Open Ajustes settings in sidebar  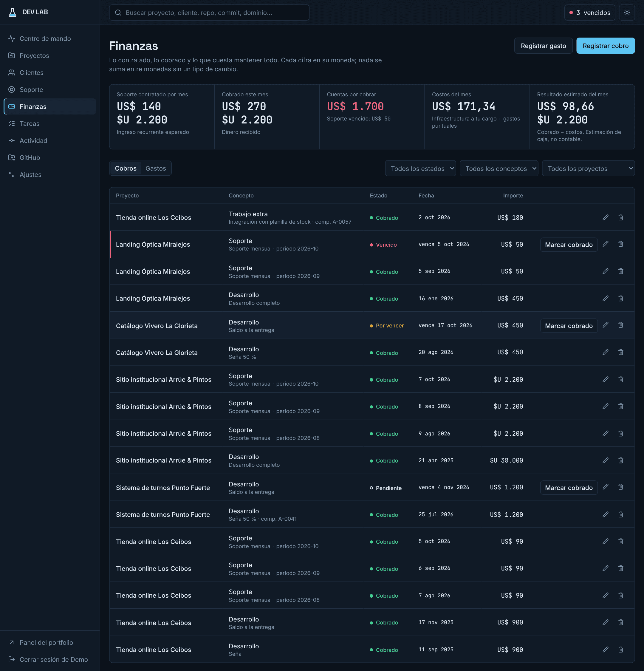point(50,174)
